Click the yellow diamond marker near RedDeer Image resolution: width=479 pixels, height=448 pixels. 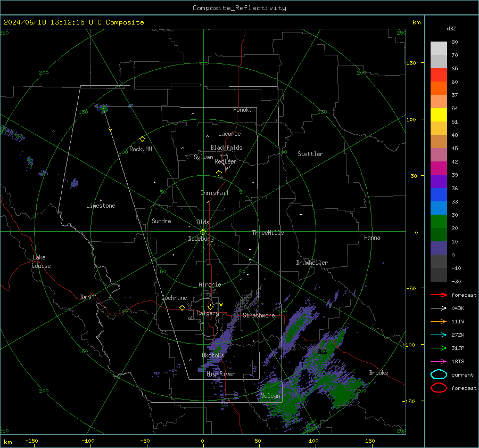coord(219,173)
